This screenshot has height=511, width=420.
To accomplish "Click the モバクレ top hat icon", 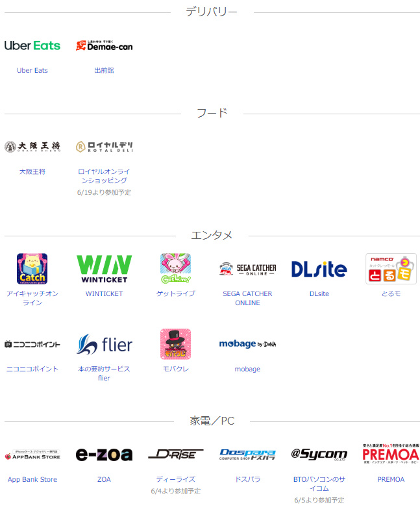I will tap(176, 344).
